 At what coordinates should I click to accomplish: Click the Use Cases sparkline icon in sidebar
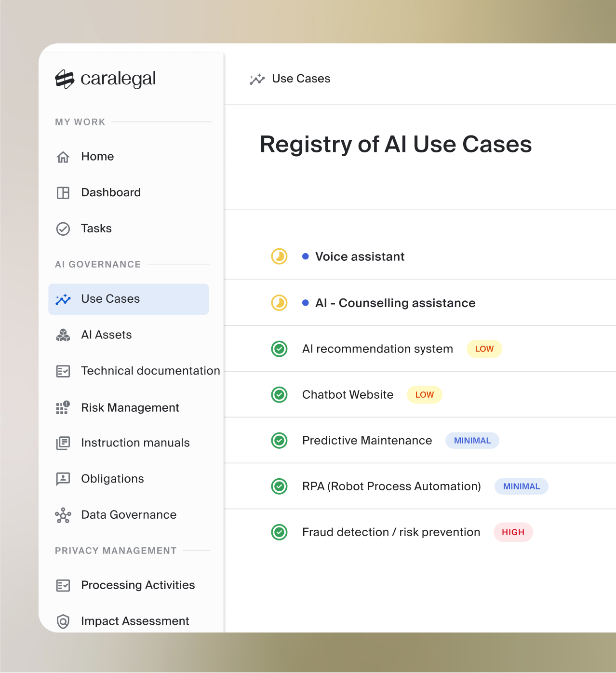pyautogui.click(x=63, y=299)
